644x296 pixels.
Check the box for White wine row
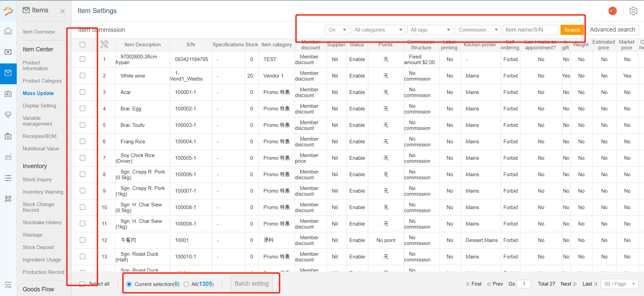(x=83, y=76)
